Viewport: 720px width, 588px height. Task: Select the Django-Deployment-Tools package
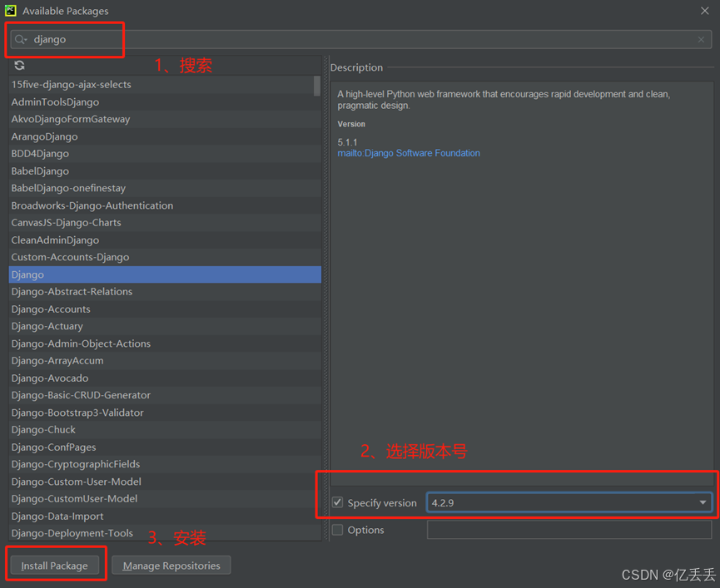pos(165,533)
